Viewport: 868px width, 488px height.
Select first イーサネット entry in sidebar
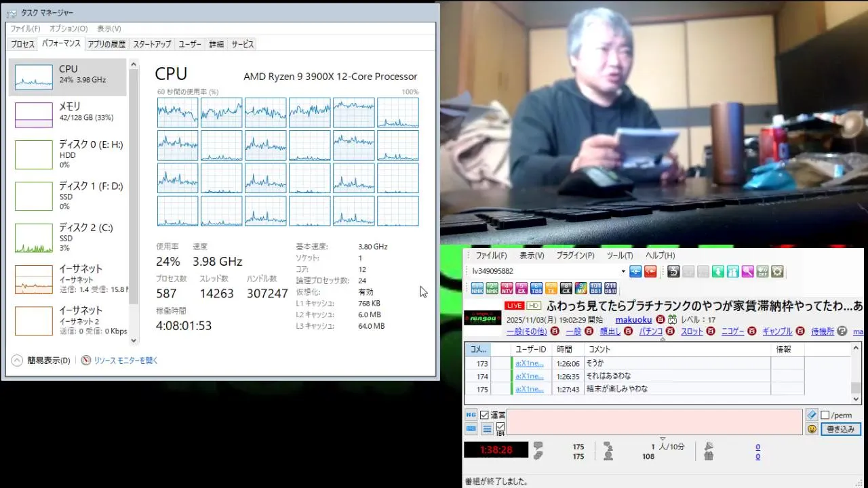coord(68,279)
